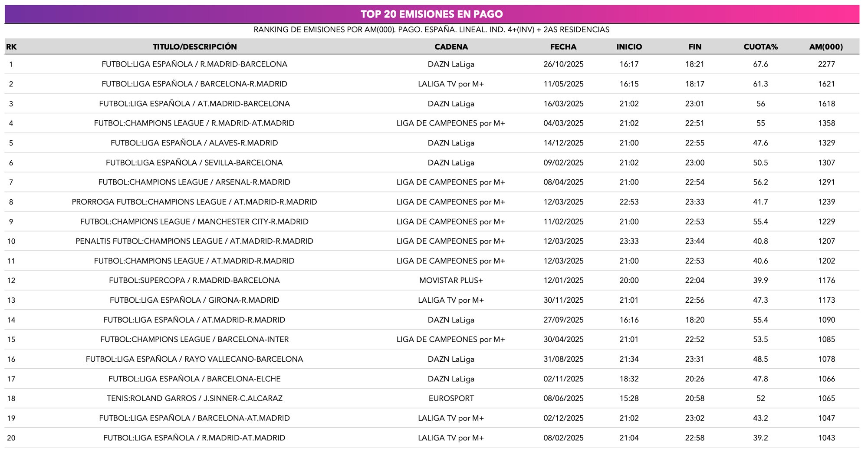Select the FUTBOL:SUPERCOPA R.MADRID-BARCELONA title
The image size is (868, 456).
(x=194, y=280)
